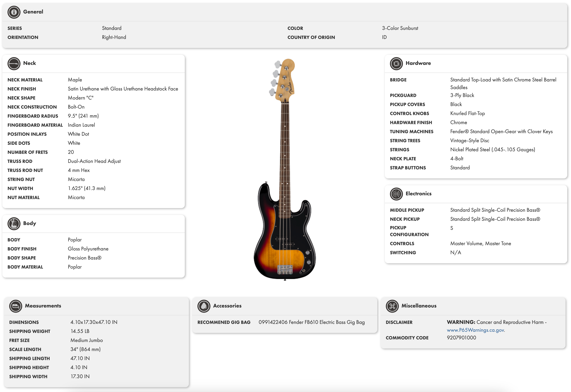
Task: Click the 'RECOMMENED GIG BAG' label
Action: click(x=224, y=322)
